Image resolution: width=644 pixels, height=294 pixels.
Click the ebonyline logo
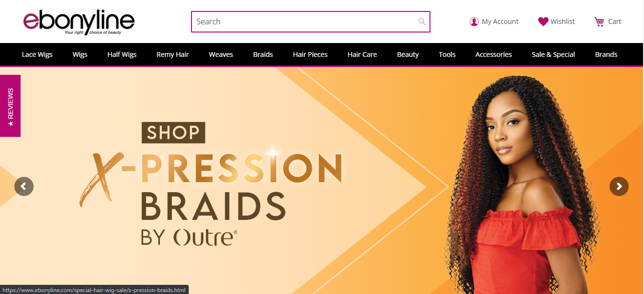point(79,22)
